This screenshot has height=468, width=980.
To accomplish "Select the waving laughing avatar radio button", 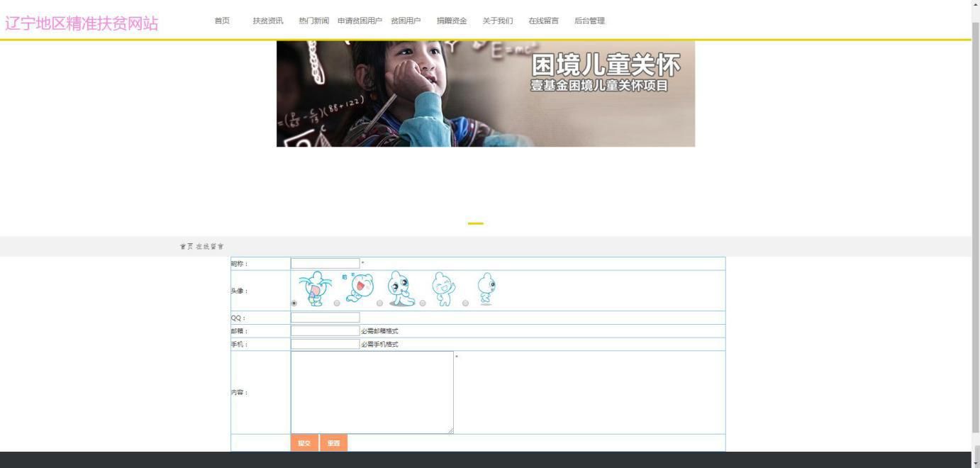I will click(423, 303).
